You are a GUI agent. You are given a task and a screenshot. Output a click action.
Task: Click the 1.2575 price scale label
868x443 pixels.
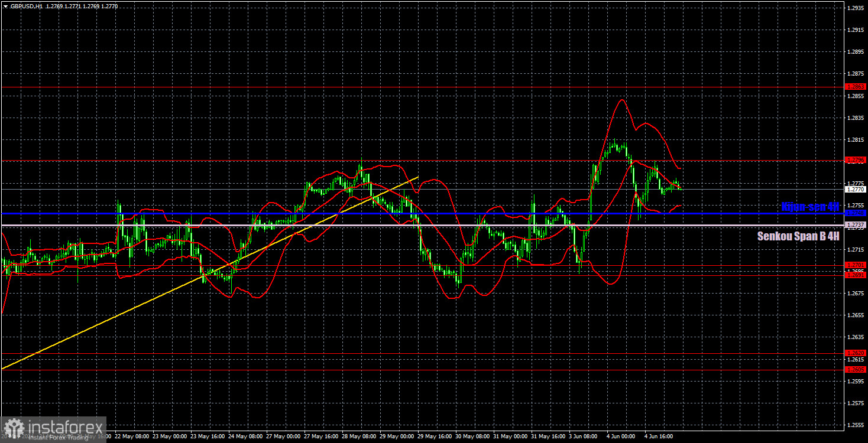click(856, 403)
